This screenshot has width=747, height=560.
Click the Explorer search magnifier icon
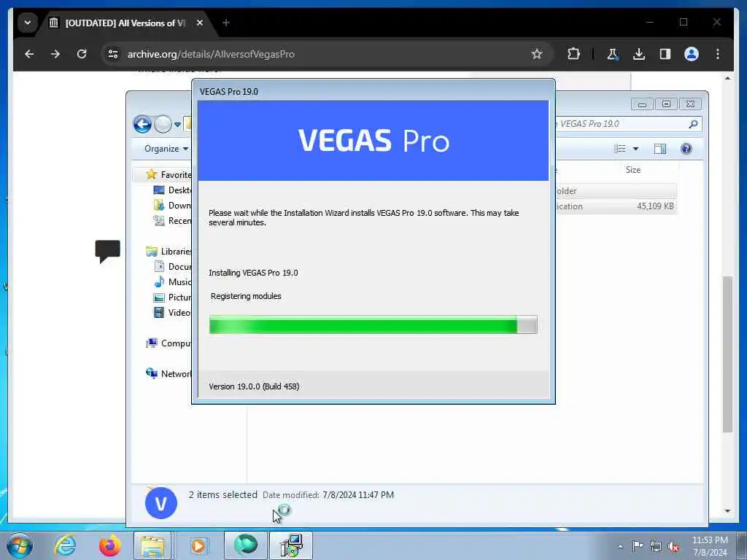pos(693,124)
